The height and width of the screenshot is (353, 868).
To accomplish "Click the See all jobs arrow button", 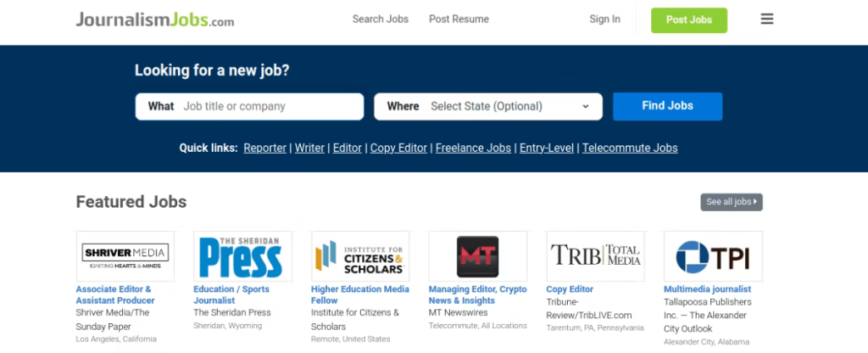I will (x=732, y=202).
